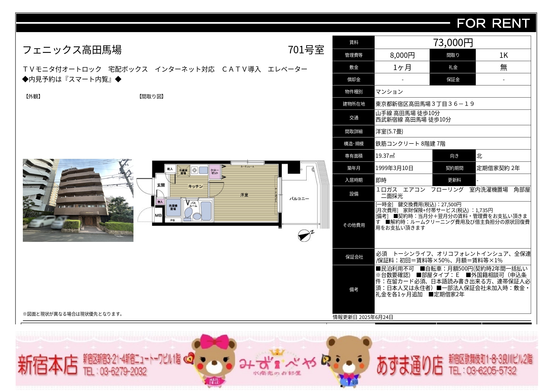Click the キッチン label in the floor plan
554x392 pixels.
point(196,186)
